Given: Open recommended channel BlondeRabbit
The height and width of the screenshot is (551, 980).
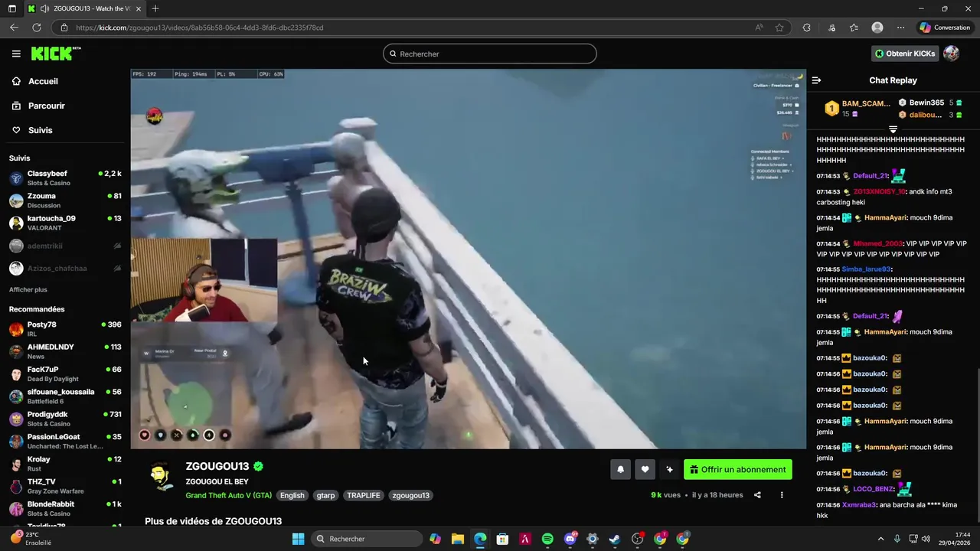Looking at the screenshot, I should tap(65, 508).
